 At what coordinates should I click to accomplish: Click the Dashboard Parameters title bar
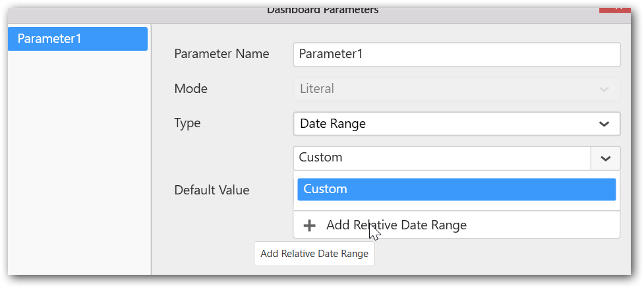tap(322, 9)
